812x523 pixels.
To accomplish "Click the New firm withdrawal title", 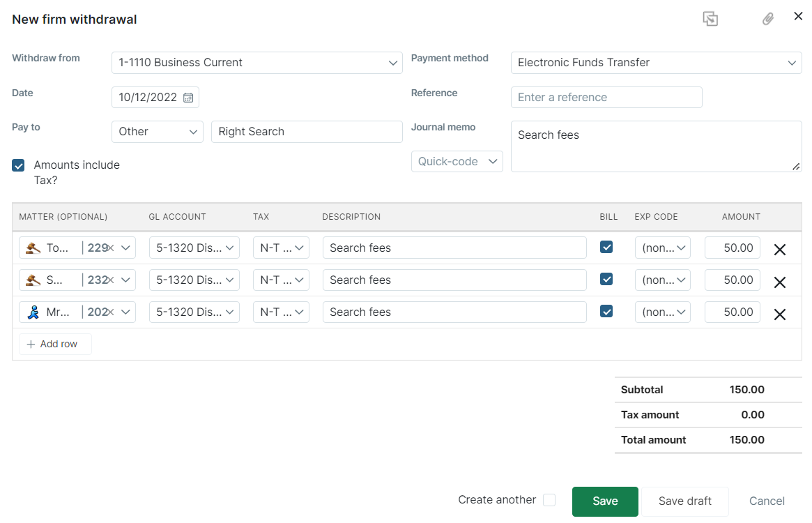I will [x=75, y=20].
